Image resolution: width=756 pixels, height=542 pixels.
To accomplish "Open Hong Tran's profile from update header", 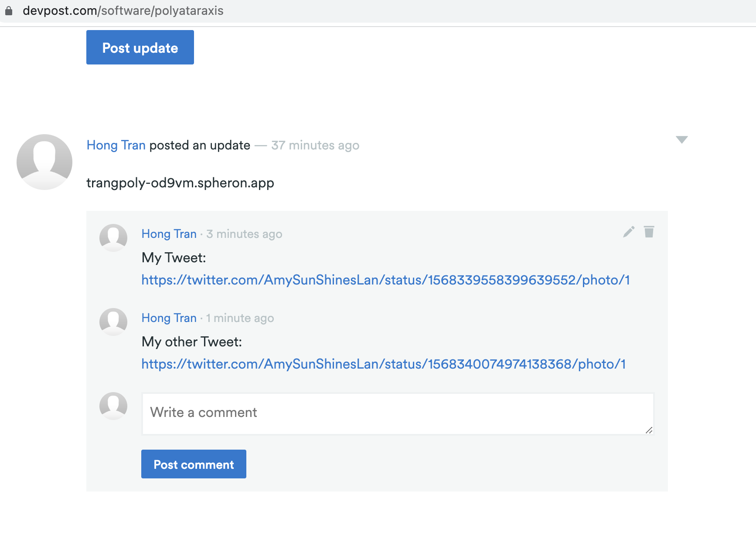I will tap(116, 145).
